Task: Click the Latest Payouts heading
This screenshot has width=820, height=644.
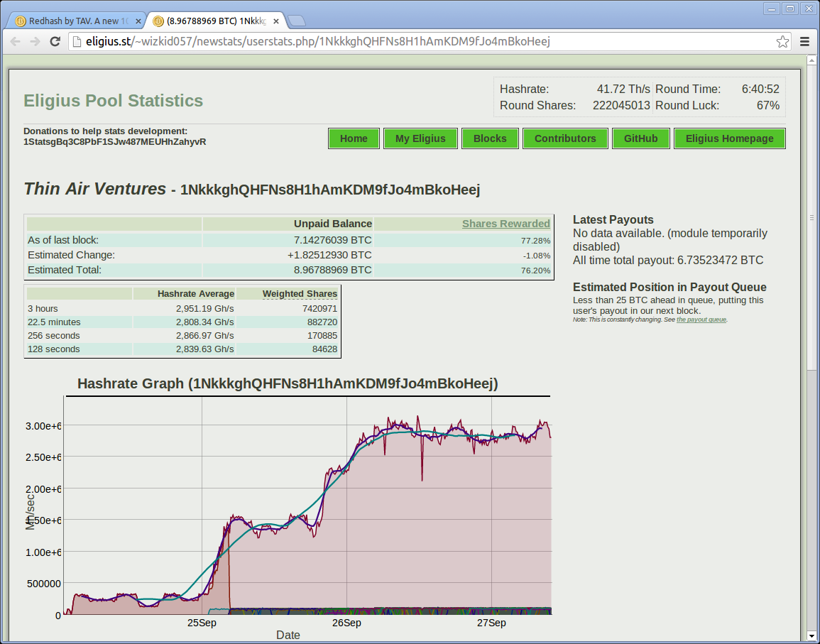Action: click(x=613, y=219)
